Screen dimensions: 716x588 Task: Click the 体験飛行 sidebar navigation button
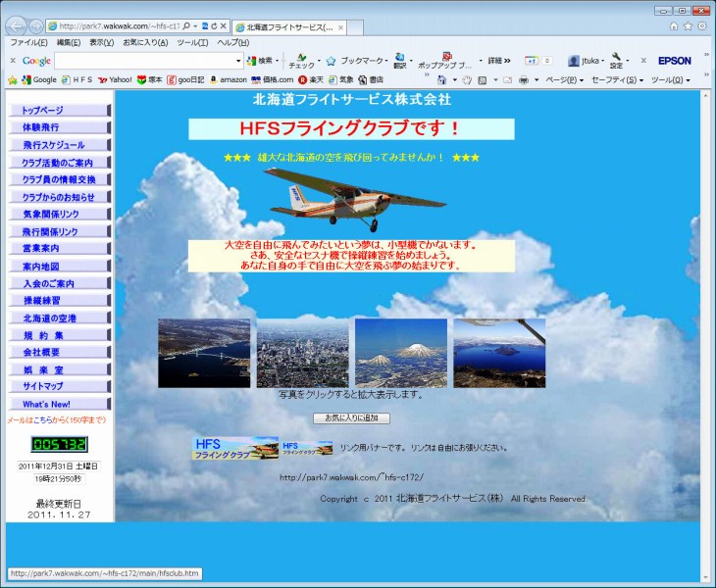pos(57,127)
